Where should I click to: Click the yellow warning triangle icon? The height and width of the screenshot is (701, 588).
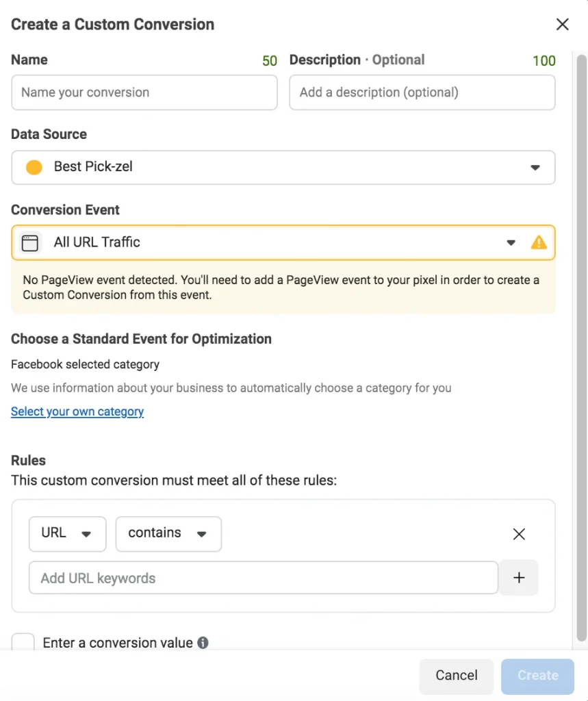click(539, 242)
